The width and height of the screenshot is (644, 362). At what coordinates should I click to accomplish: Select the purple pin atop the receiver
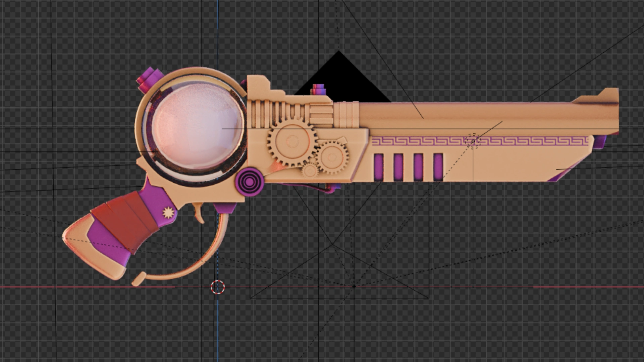(x=319, y=90)
